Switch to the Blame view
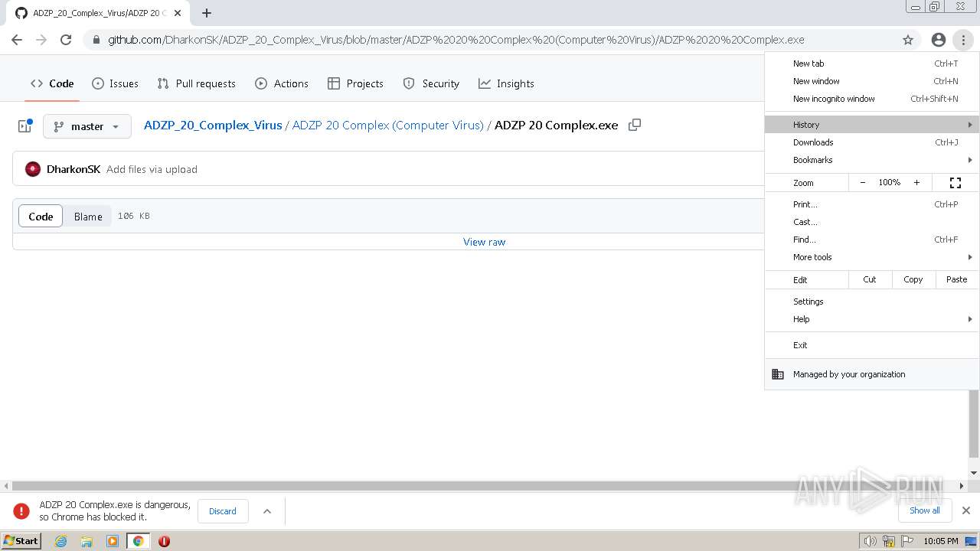Screen dimensions: 980x551 click(88, 217)
